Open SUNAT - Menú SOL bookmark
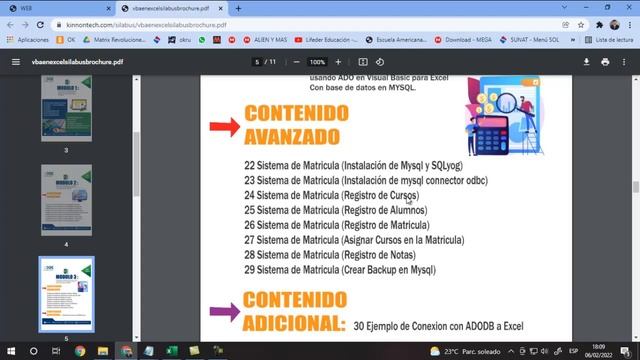This screenshot has width=640, height=360. click(x=529, y=40)
